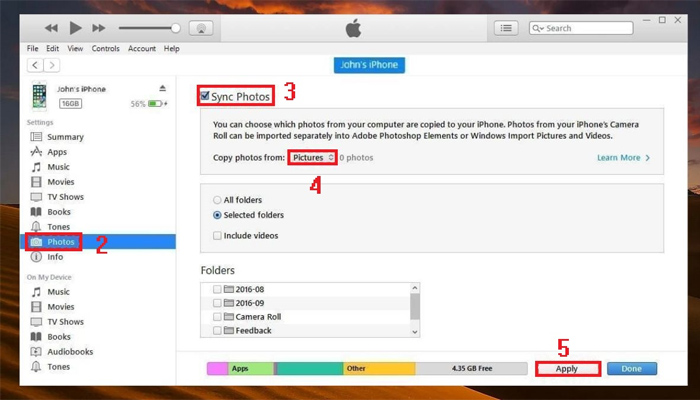
Task: Go forward with the right chevron
Action: point(52,65)
